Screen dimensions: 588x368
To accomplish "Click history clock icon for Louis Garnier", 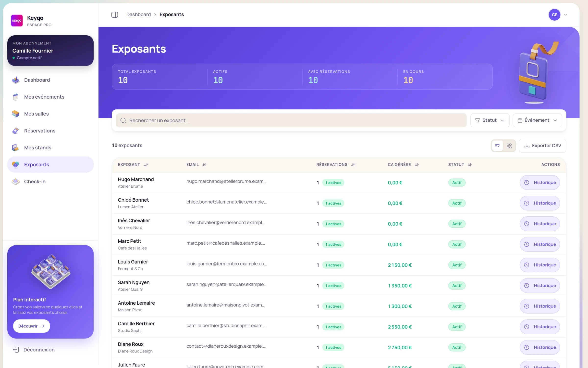I will tap(527, 265).
